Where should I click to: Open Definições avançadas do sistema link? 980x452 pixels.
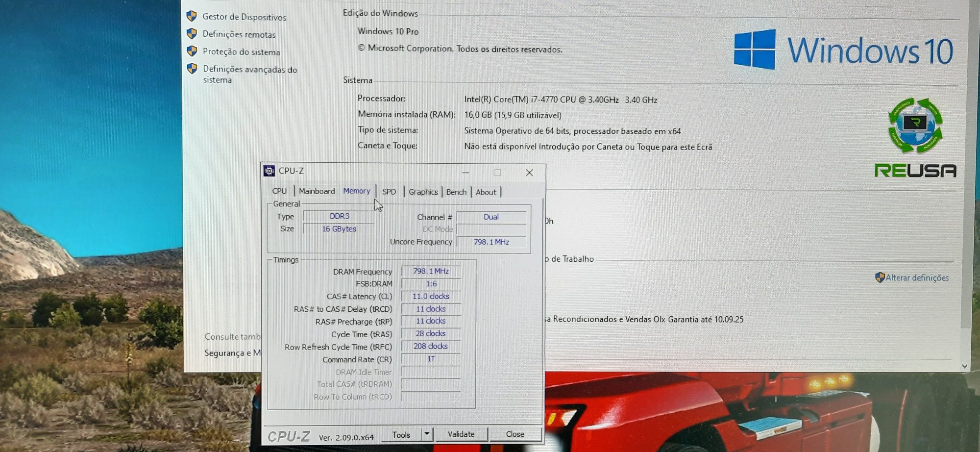[x=250, y=75]
